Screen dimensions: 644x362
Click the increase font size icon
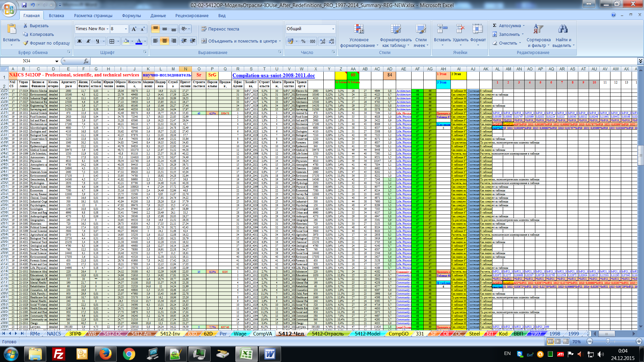(x=134, y=29)
